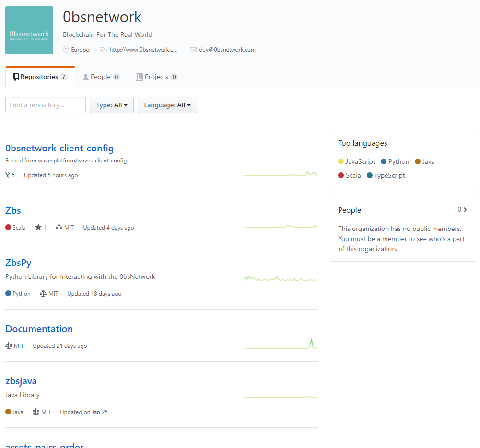Image resolution: width=480 pixels, height=448 pixels.
Task: Click the Documentation activity sparkline graph
Action: pos(281,344)
